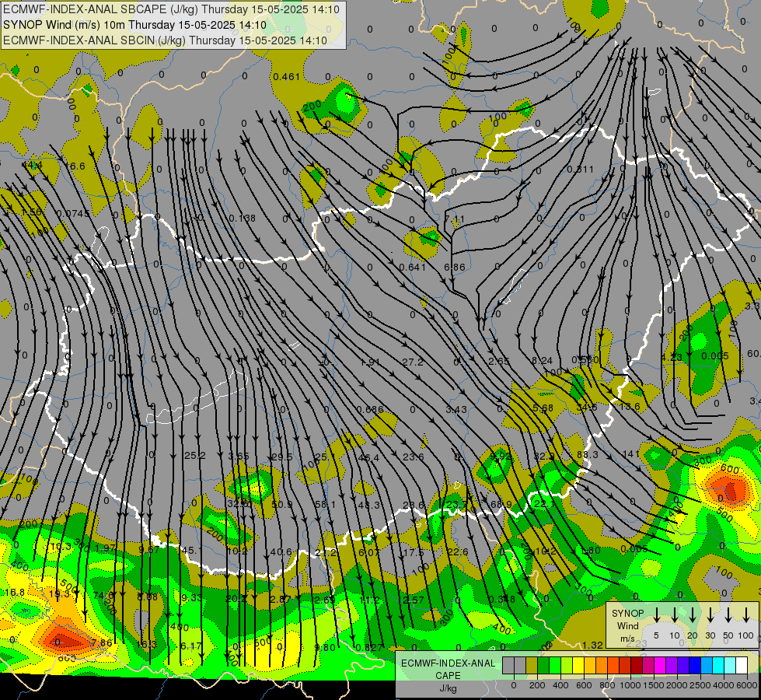This screenshot has width=761, height=700.
Task: Click the 1500 label on the CAPE scale
Action: tap(654, 685)
